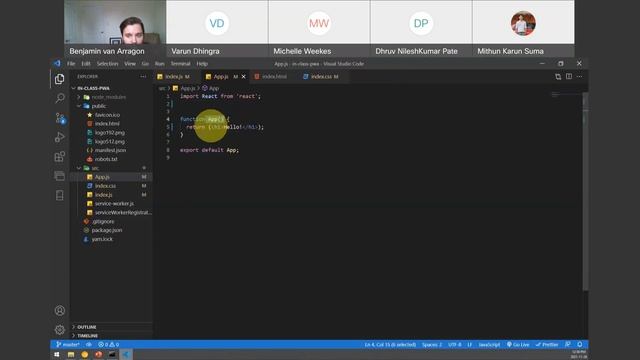The width and height of the screenshot is (640, 360).
Task: Open File Explorer from the taskbar
Action: pyautogui.click(x=71, y=354)
